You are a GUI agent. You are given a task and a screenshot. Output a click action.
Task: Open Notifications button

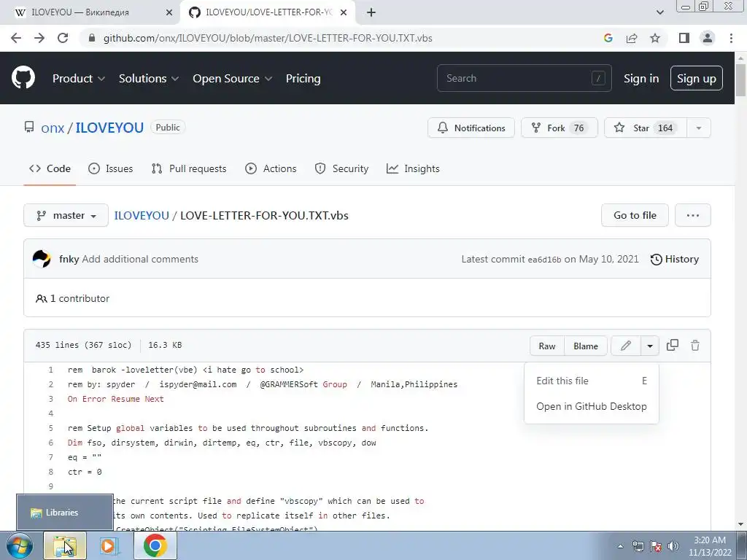471,128
